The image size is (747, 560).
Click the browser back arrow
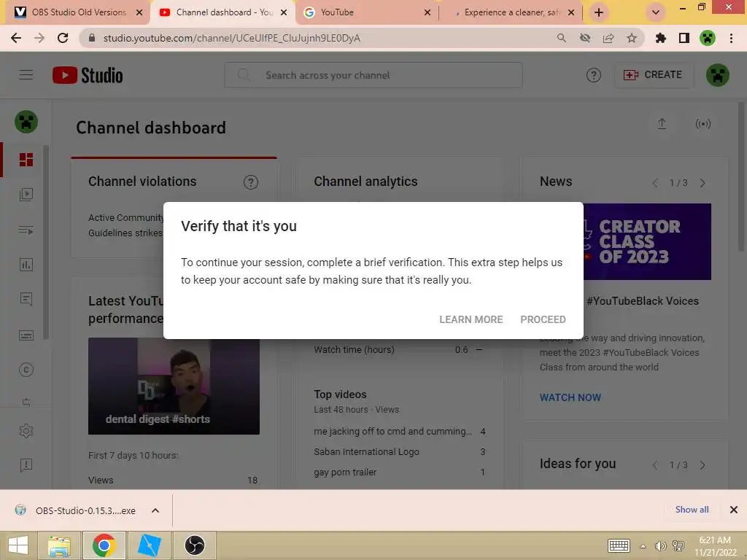click(x=16, y=38)
